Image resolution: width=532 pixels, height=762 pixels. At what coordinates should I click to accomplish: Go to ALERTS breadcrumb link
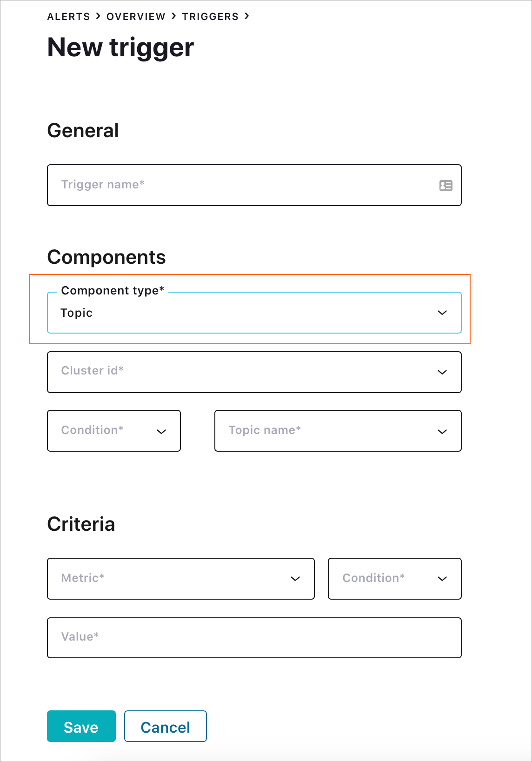tap(69, 17)
